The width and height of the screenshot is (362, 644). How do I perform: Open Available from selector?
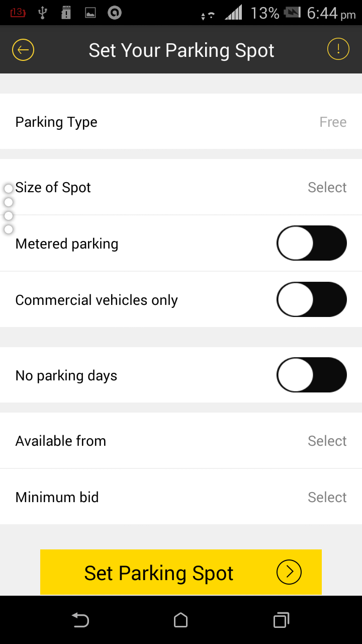327,441
